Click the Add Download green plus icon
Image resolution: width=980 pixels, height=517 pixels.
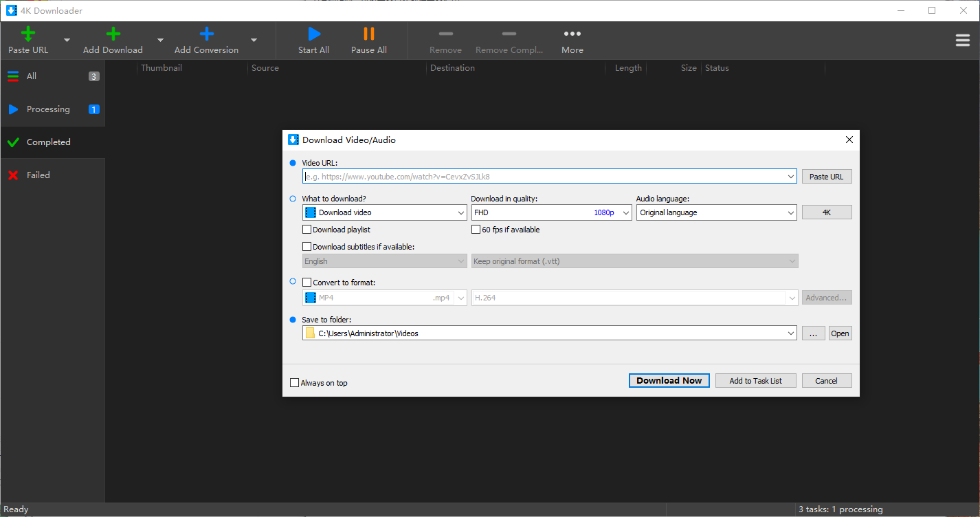pos(113,34)
